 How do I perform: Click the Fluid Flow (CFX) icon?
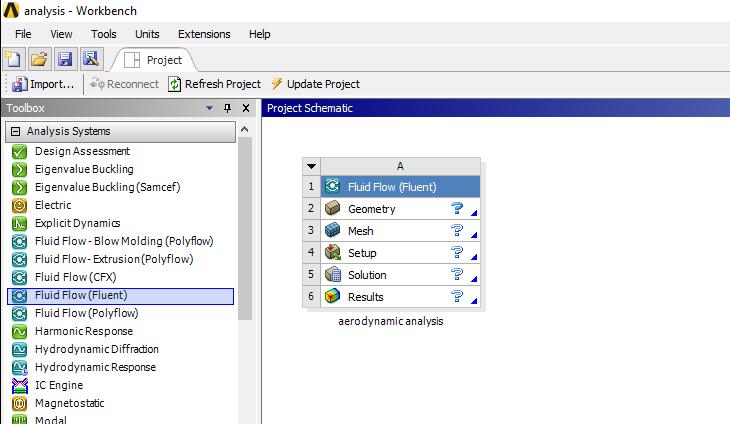19,277
